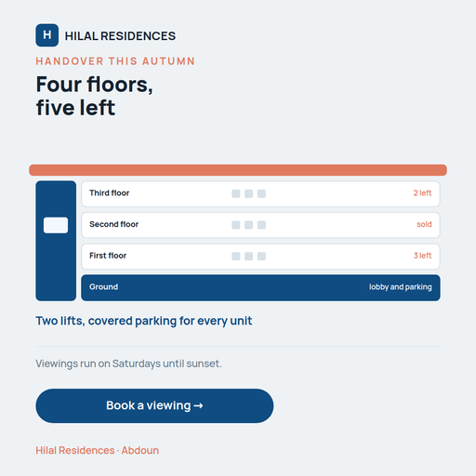
Task: Click the Four floors, five left headline
Action: pos(95,96)
